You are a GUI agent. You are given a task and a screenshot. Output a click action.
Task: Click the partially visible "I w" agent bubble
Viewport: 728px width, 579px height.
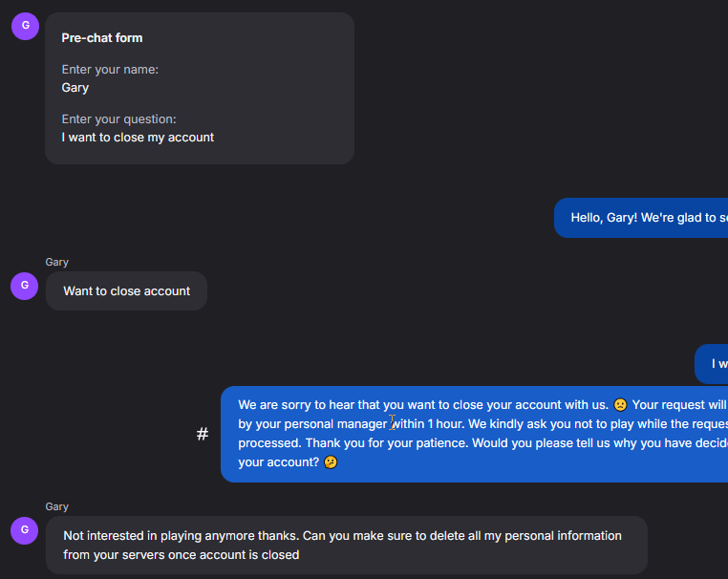coord(713,364)
